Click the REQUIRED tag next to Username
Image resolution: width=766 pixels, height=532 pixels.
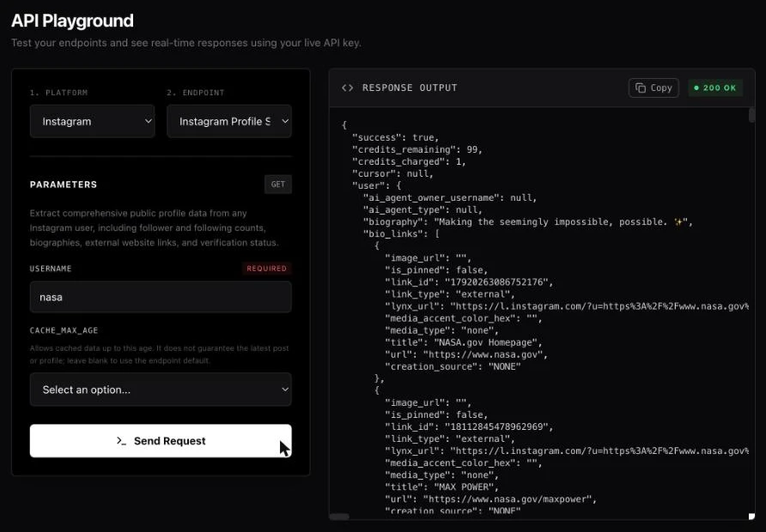click(266, 269)
